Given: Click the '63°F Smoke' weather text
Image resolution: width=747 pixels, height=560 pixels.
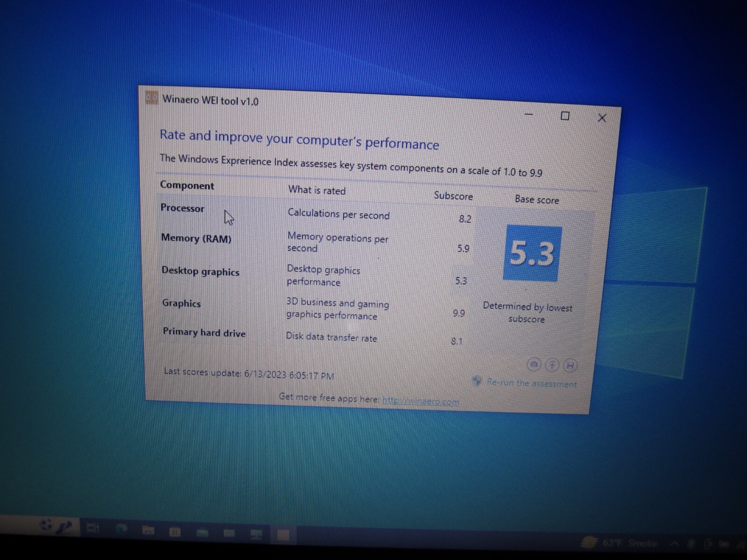Looking at the screenshot, I should (x=629, y=543).
